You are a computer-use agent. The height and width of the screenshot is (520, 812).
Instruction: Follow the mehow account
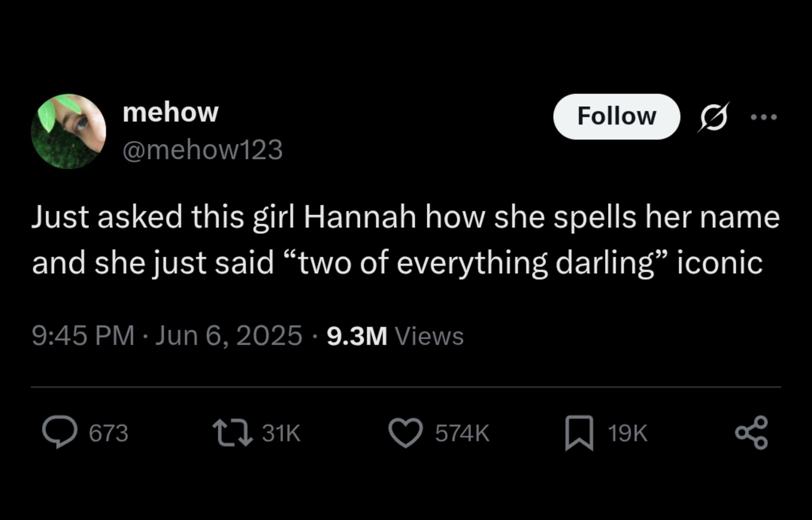(x=616, y=116)
